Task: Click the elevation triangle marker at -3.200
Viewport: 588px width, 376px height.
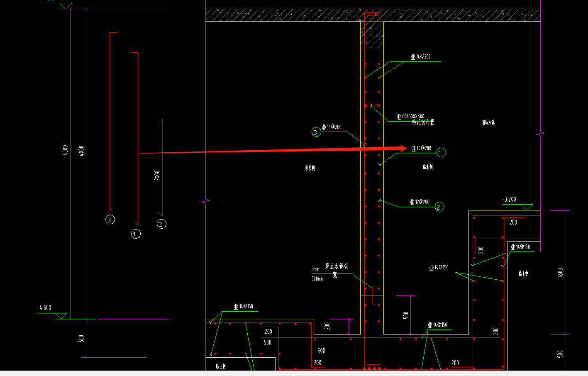Action: click(527, 207)
